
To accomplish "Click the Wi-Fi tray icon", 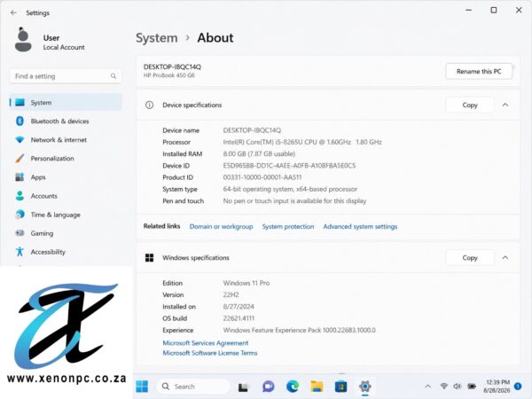I will point(444,386).
